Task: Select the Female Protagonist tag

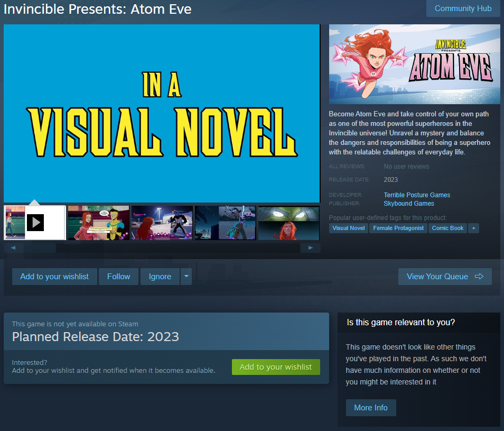Action: tap(398, 228)
